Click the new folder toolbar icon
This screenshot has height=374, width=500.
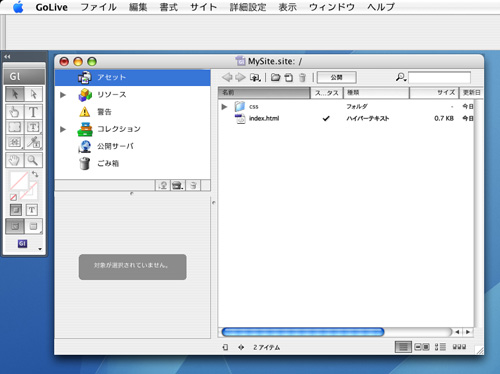[x=275, y=78]
